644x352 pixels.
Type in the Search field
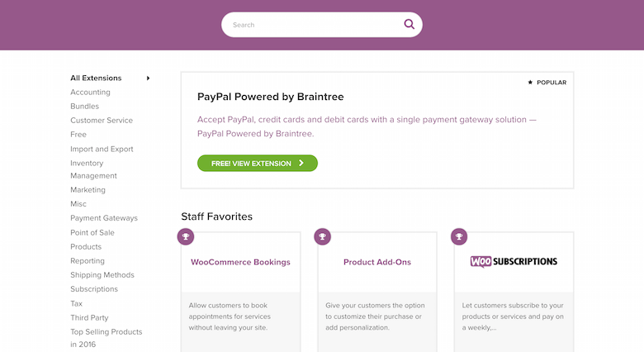(x=314, y=25)
